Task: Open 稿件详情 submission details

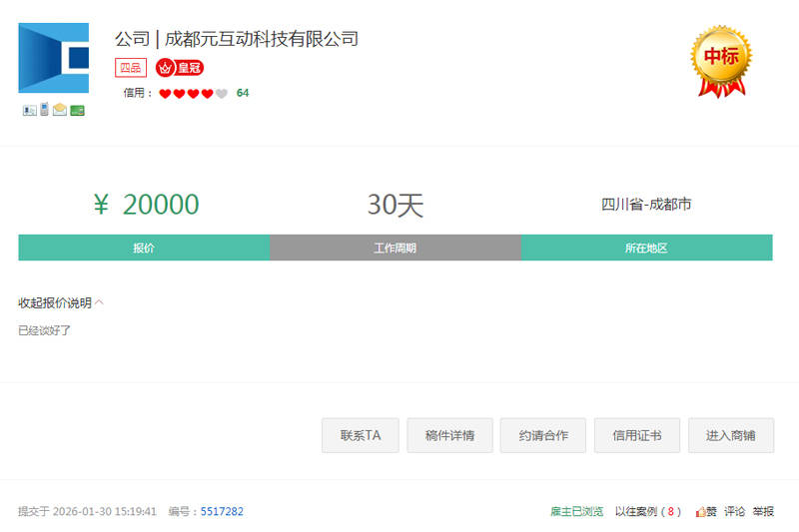Action: [x=449, y=435]
